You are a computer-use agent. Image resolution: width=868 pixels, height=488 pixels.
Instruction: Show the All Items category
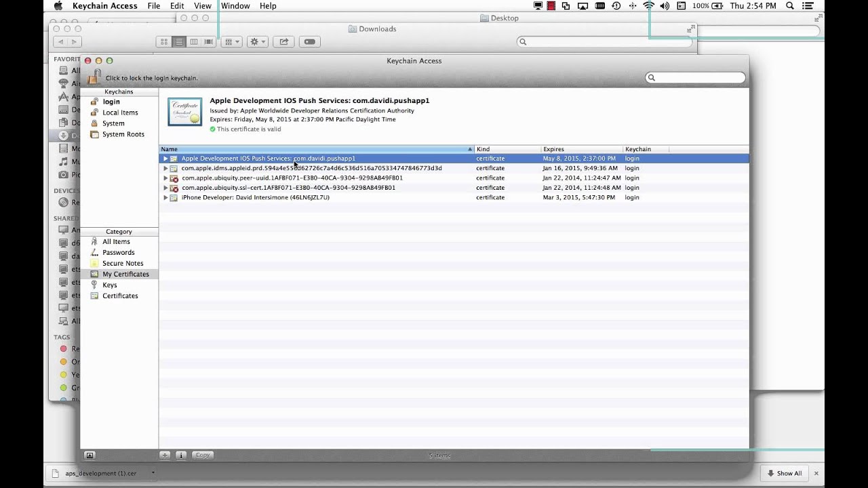pos(116,241)
